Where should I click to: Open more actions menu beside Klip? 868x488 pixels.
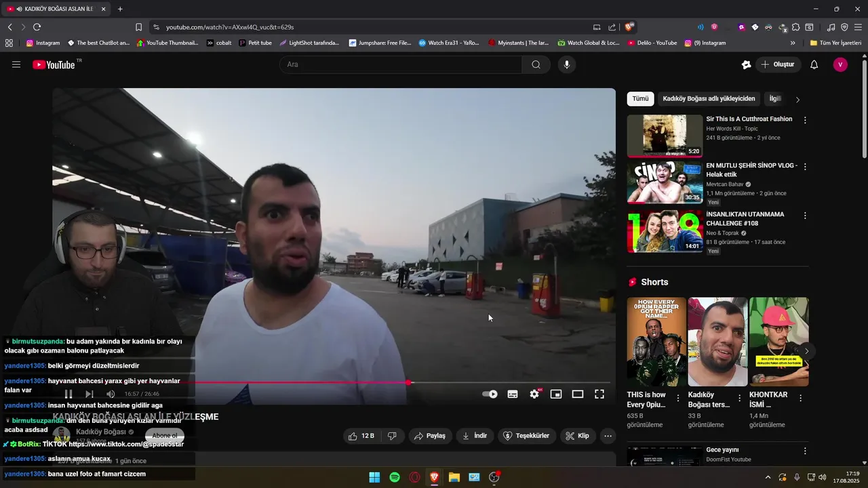point(608,436)
